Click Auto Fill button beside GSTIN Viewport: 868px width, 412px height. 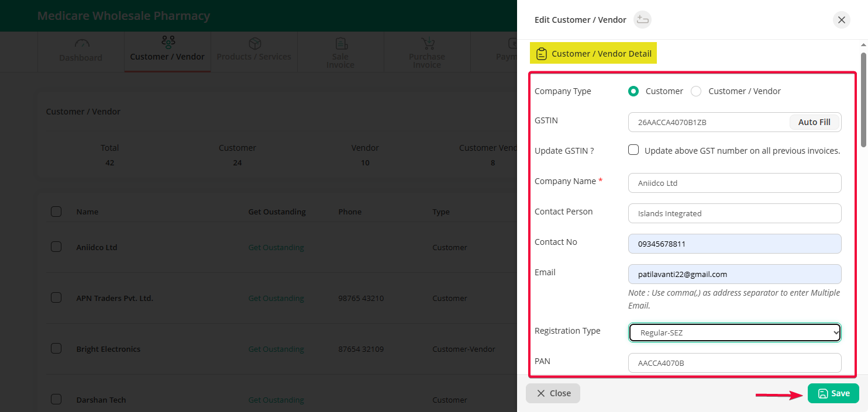tap(814, 122)
